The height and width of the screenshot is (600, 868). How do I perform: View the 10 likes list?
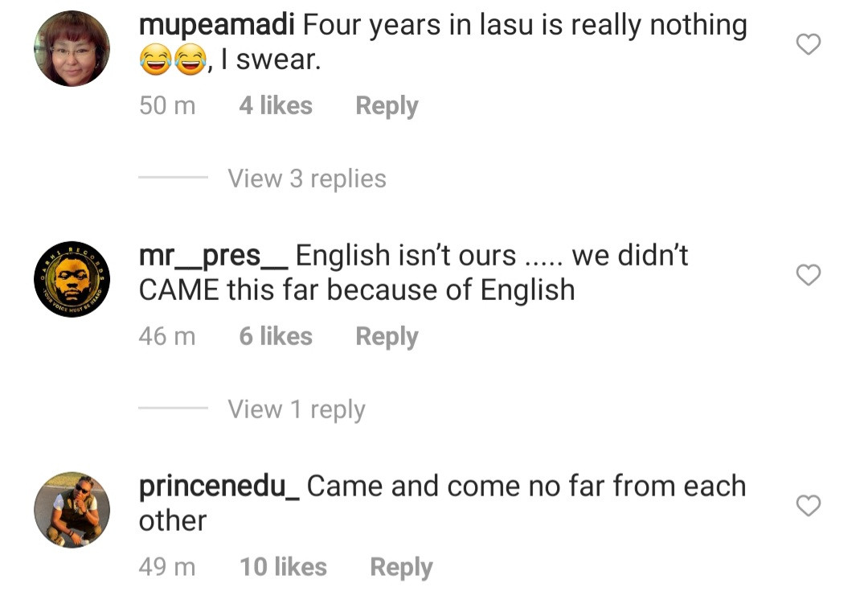point(283,567)
